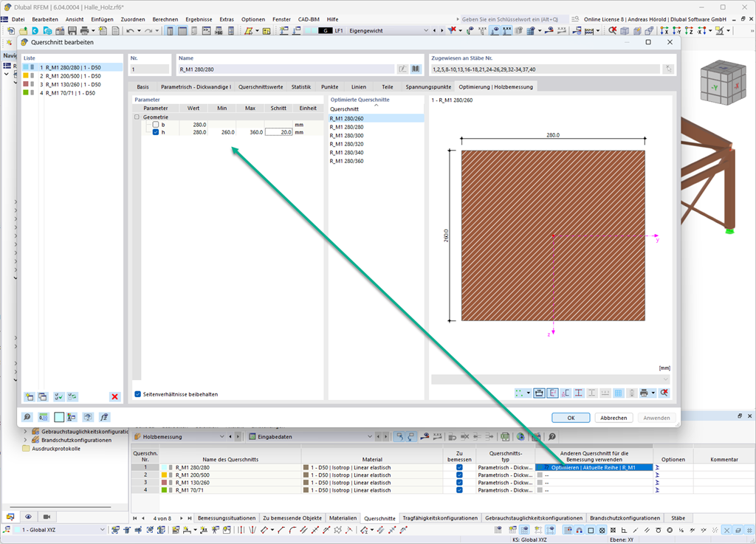The width and height of the screenshot is (756, 544).
Task: Click the fx formula icon in dialog footer
Action: [x=104, y=417]
